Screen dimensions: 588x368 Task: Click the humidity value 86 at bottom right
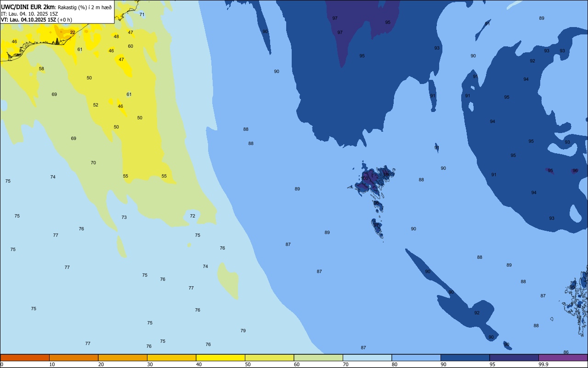click(x=566, y=352)
